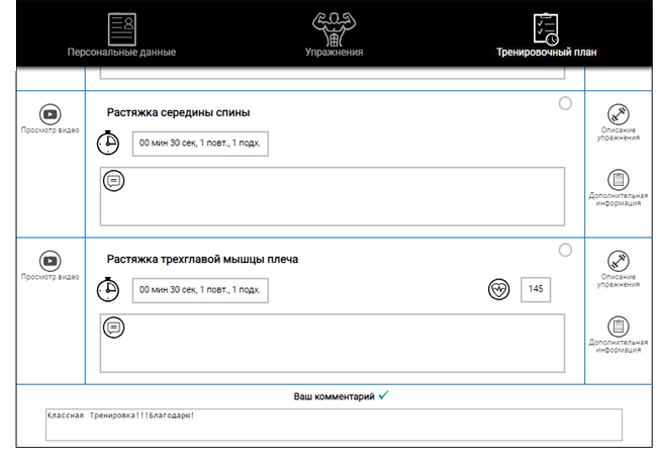Open exercise description for Растяжка середины спины

pyautogui.click(x=618, y=122)
